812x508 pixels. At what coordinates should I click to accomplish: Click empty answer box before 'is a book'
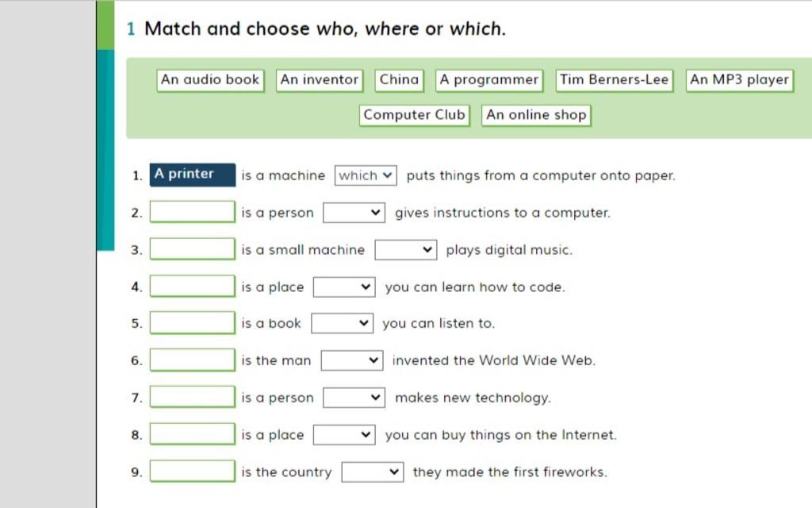tap(193, 323)
